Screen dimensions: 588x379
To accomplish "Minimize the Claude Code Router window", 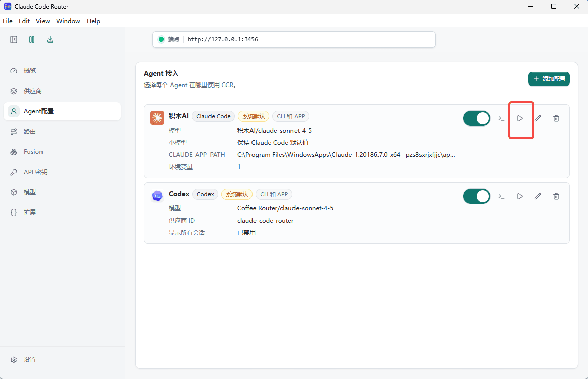I will click(531, 7).
